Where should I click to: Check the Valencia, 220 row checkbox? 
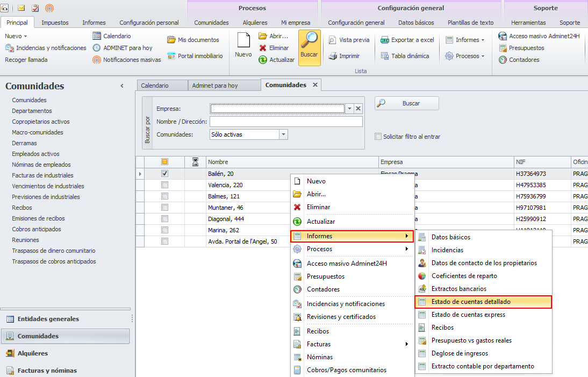click(x=165, y=185)
